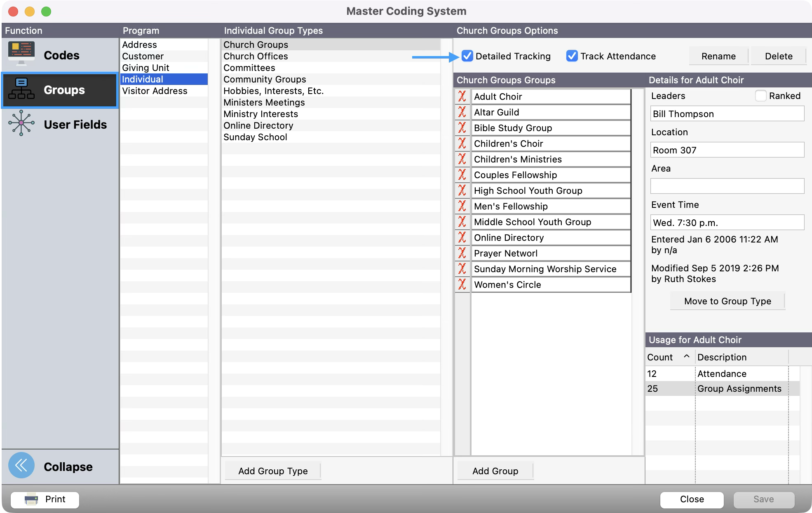This screenshot has height=513, width=812.
Task: Select Women's Circle group name
Action: [x=551, y=285]
